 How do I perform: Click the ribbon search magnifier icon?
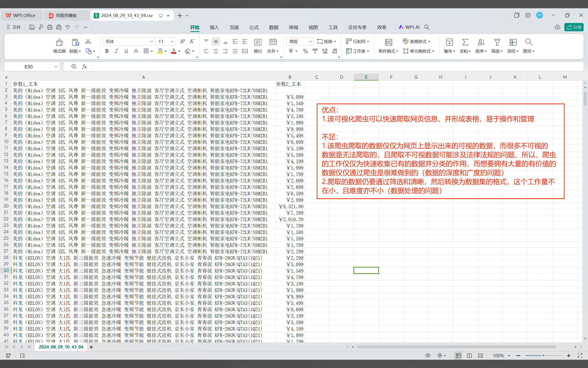(x=427, y=27)
